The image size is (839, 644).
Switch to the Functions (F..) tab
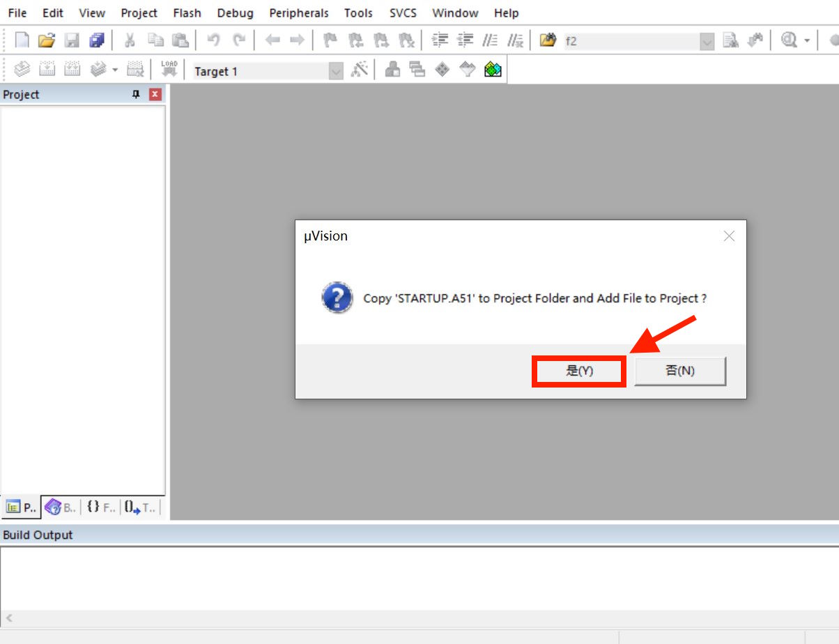pyautogui.click(x=101, y=508)
